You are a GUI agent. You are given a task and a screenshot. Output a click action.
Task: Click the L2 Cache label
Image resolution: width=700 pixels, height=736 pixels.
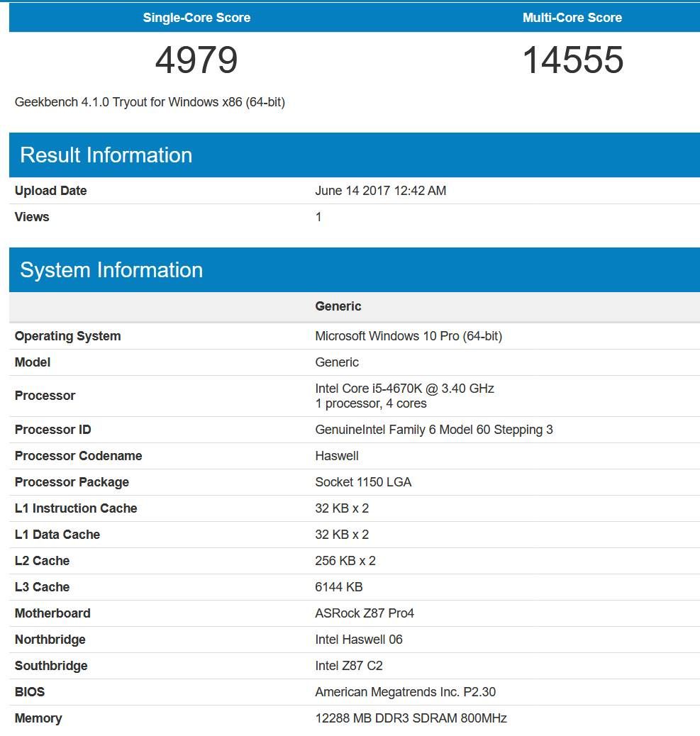pyautogui.click(x=43, y=561)
